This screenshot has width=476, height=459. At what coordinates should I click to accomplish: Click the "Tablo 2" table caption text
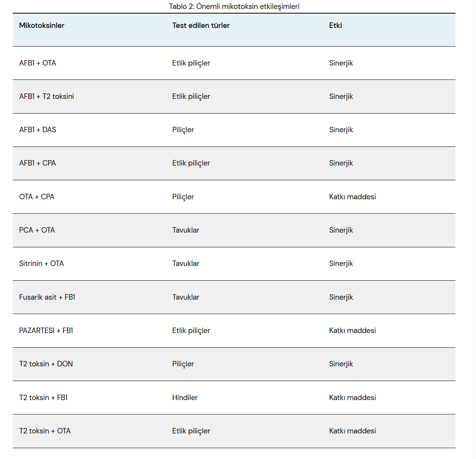point(234,6)
